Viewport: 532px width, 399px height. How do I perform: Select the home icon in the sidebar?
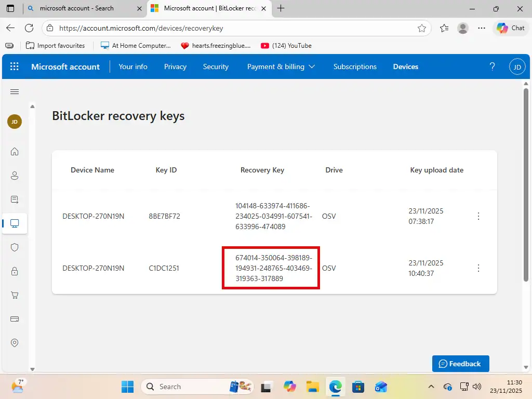tap(15, 152)
